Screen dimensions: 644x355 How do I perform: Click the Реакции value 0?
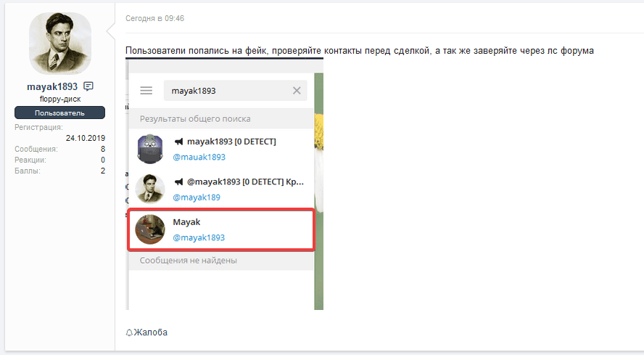[x=103, y=160]
